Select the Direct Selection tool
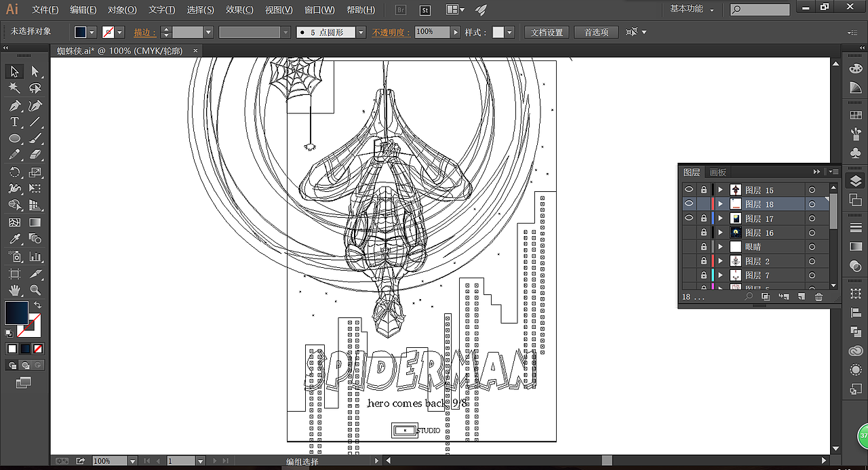Image resolution: width=868 pixels, height=470 pixels. coord(35,71)
